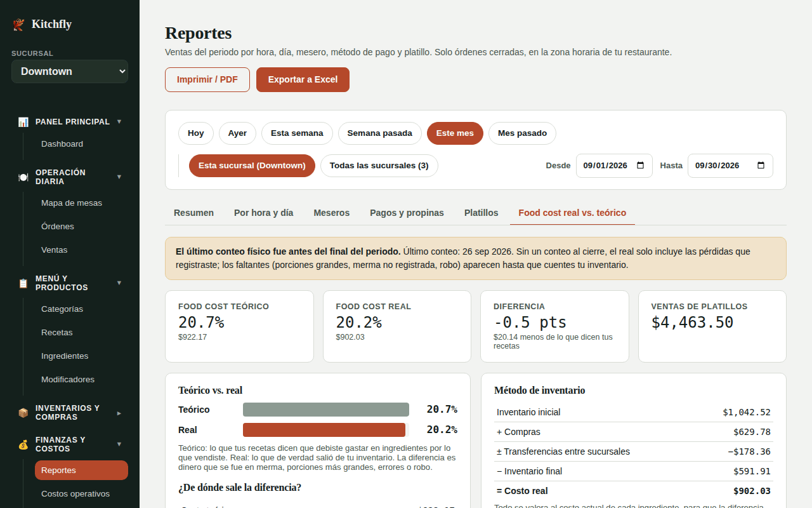Switch to the Resumen tab

pos(194,213)
